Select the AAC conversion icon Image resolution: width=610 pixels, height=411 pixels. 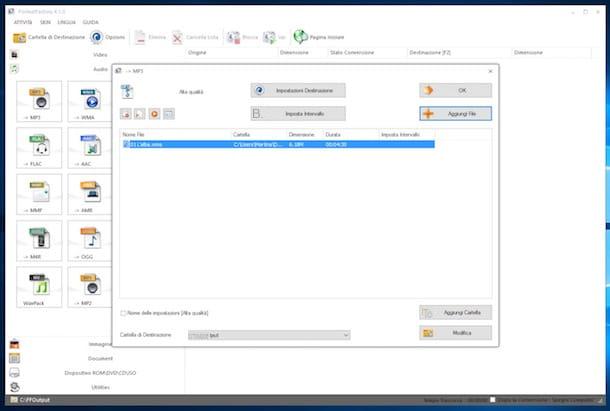pyautogui.click(x=90, y=148)
